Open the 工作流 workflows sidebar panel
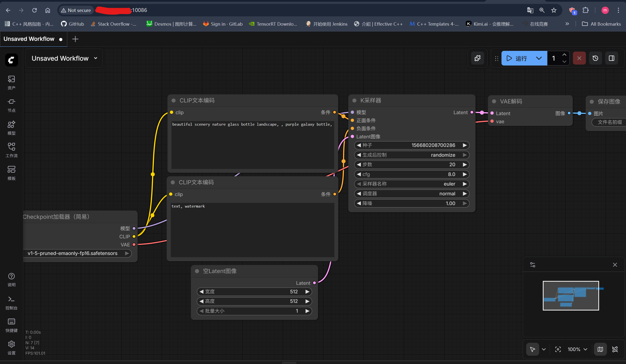This screenshot has width=626, height=364. point(11,150)
